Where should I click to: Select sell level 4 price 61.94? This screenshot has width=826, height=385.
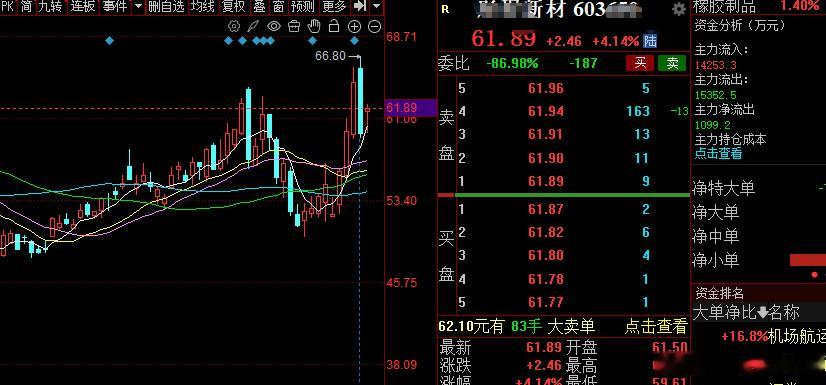point(546,111)
